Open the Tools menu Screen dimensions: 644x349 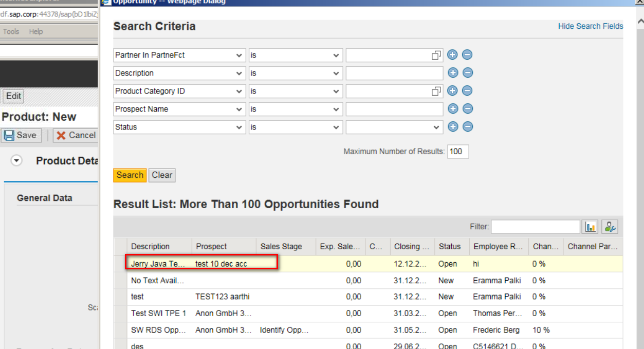11,31
